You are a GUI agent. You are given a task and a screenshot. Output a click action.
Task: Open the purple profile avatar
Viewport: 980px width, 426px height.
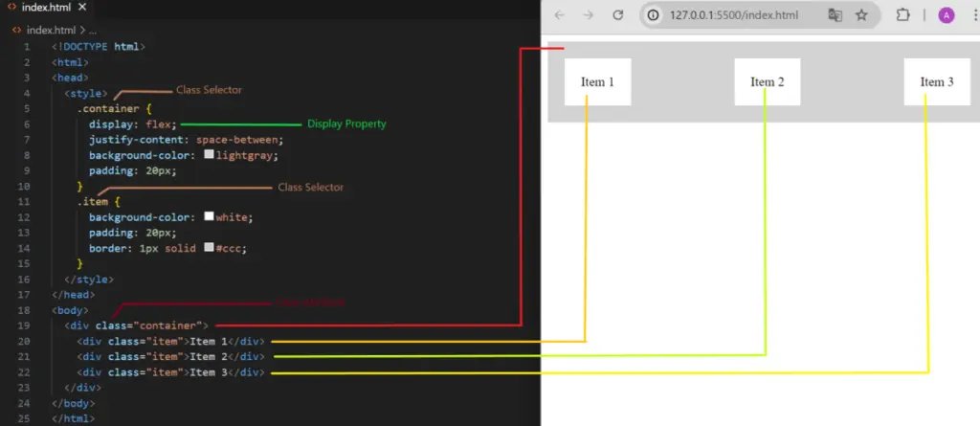pyautogui.click(x=947, y=15)
